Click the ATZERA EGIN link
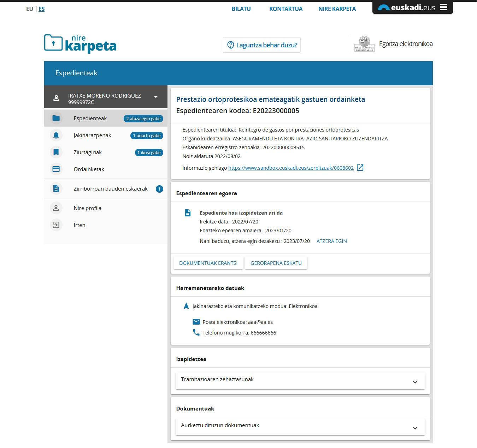Image resolution: width=477 pixels, height=448 pixels. [331, 241]
